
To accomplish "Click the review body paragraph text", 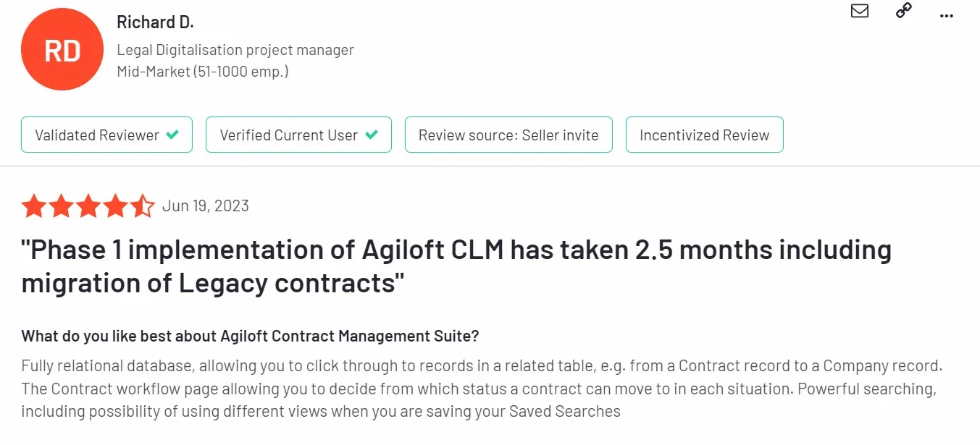I will tap(478, 389).
